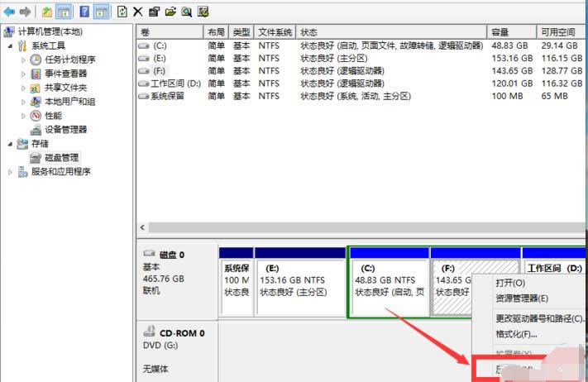The height and width of the screenshot is (382, 588).
Task: Expand the 任务计划程序 tree node
Action: pos(23,60)
